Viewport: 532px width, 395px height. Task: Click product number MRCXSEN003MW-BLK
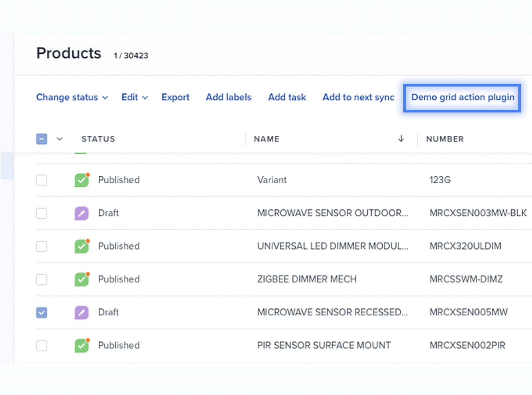click(478, 213)
